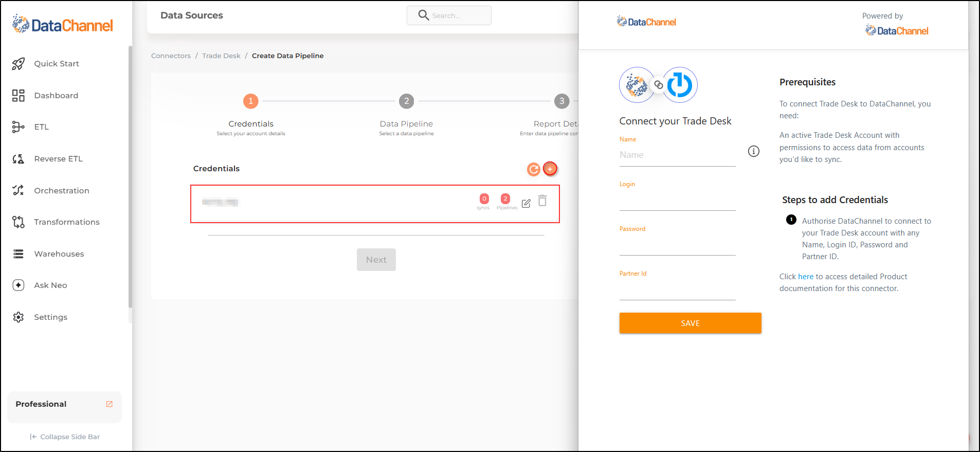Select step 3 Report Details

[x=562, y=101]
